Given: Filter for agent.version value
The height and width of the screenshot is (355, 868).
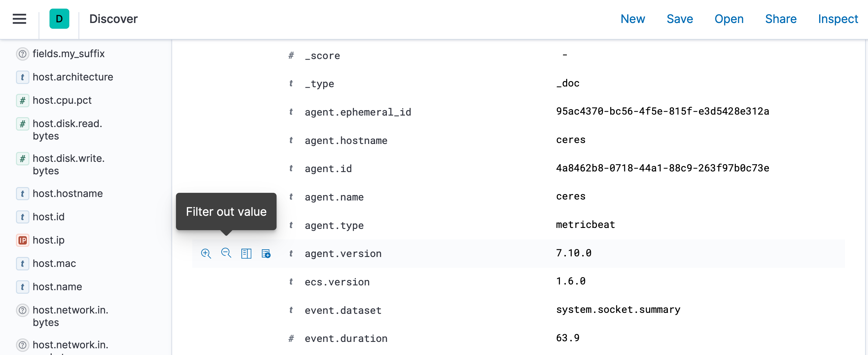Looking at the screenshot, I should (x=206, y=253).
